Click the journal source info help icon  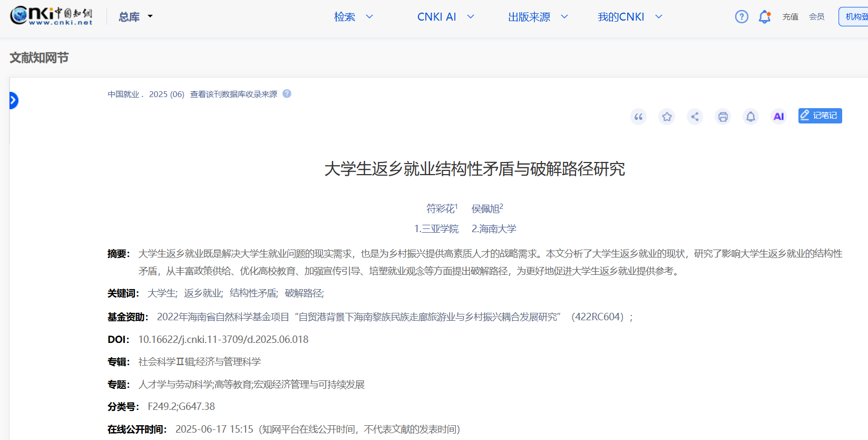(287, 94)
